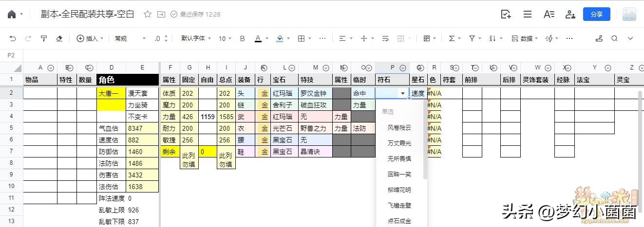Select the 角色 header cell

[x=128, y=80]
